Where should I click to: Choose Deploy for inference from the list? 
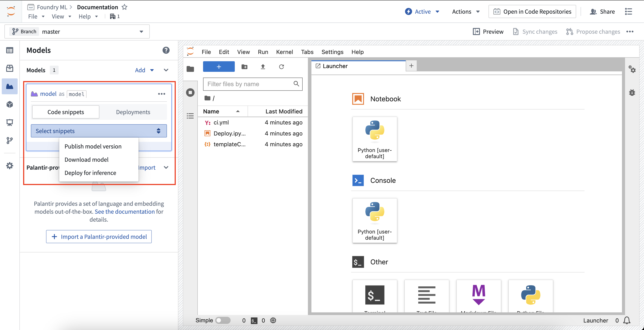click(x=99, y=173)
